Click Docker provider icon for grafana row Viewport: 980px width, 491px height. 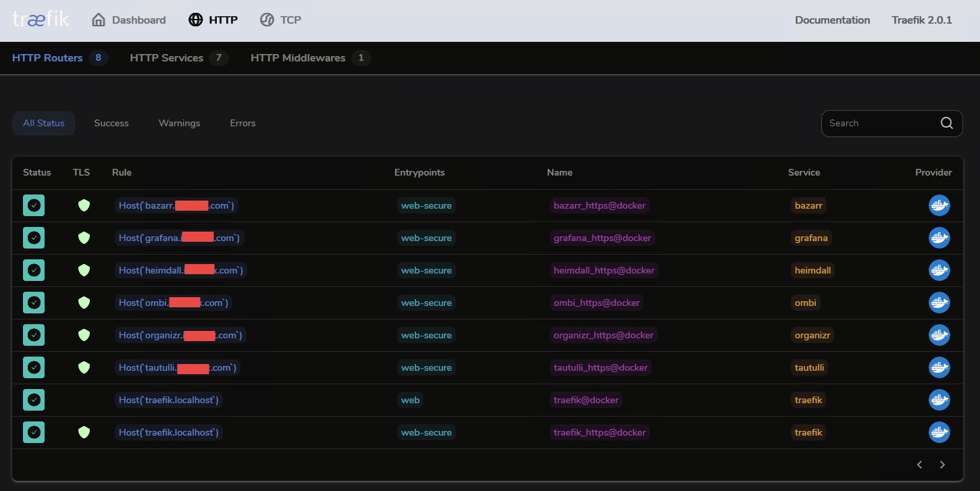(x=939, y=238)
